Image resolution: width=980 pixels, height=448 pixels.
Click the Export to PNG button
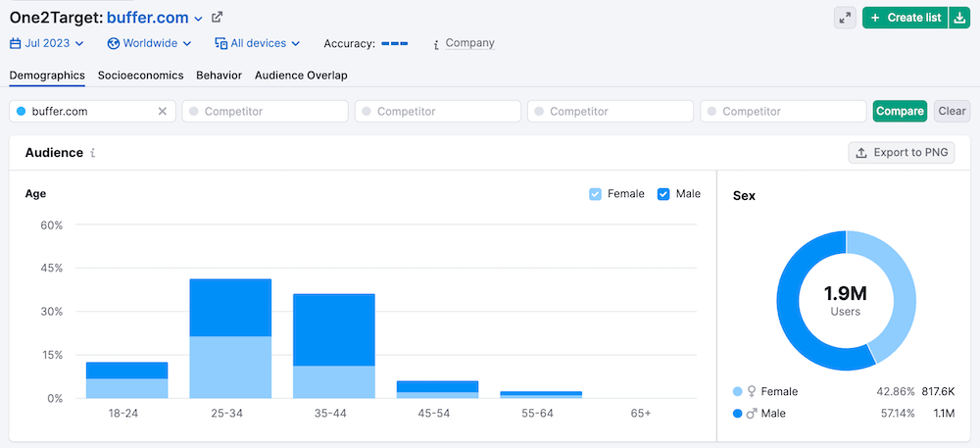(x=901, y=152)
